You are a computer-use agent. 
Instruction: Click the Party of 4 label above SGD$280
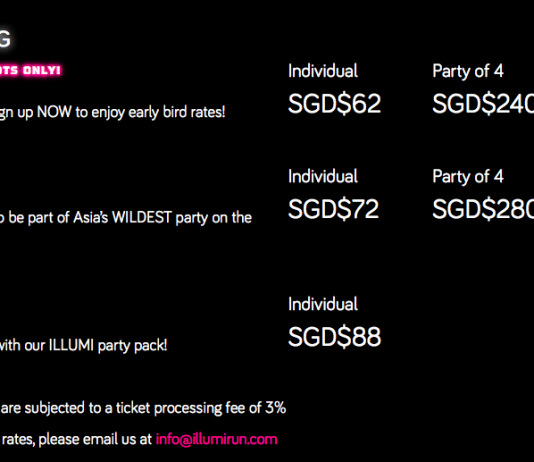click(x=468, y=177)
